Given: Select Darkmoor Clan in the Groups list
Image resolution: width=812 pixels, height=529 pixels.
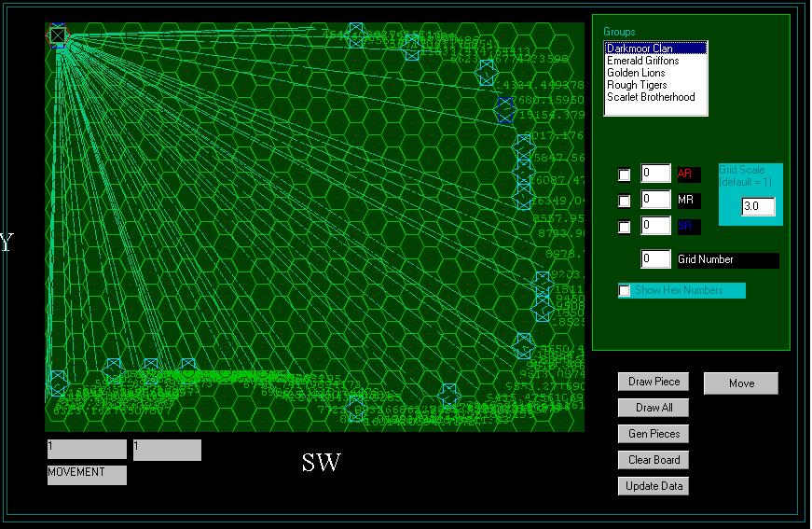Looking at the screenshot, I should (x=654, y=49).
